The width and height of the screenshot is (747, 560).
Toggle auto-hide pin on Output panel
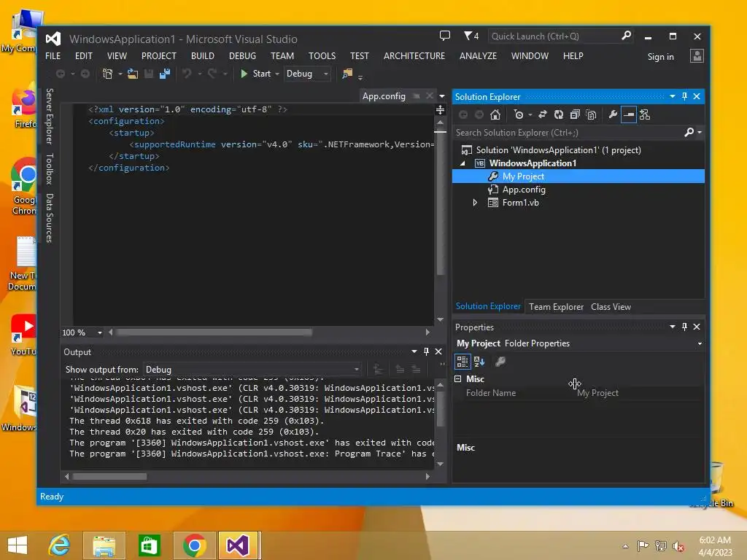tap(426, 352)
